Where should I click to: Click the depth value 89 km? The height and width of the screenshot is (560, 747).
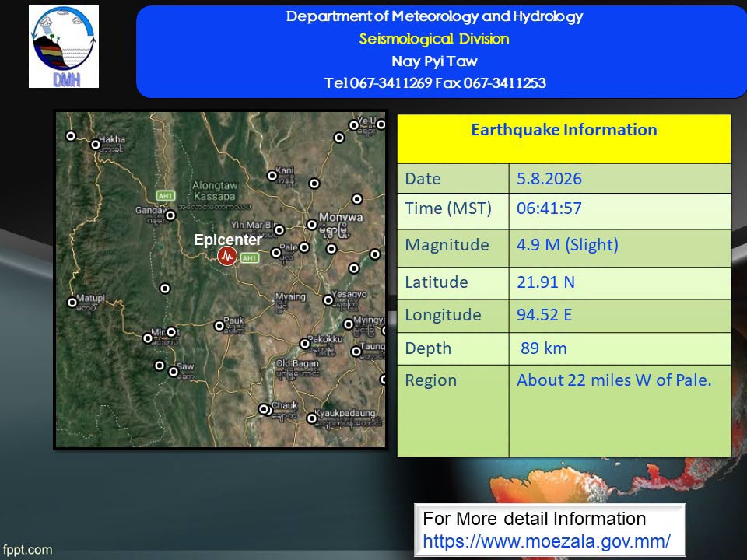[544, 348]
